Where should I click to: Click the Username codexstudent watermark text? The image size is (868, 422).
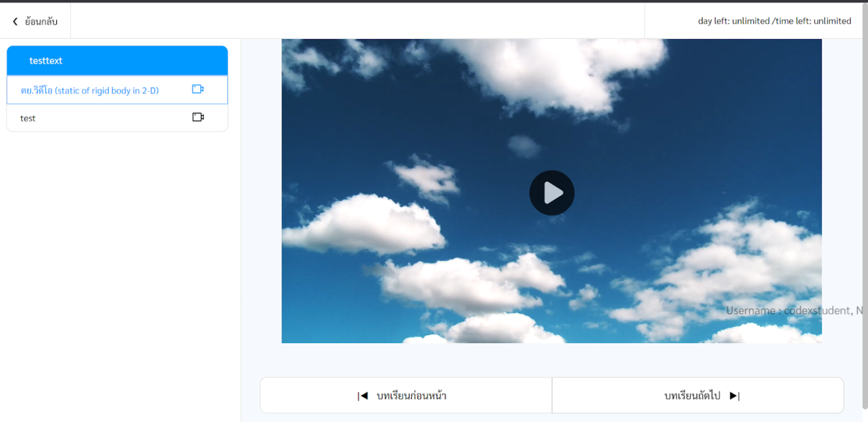[794, 310]
